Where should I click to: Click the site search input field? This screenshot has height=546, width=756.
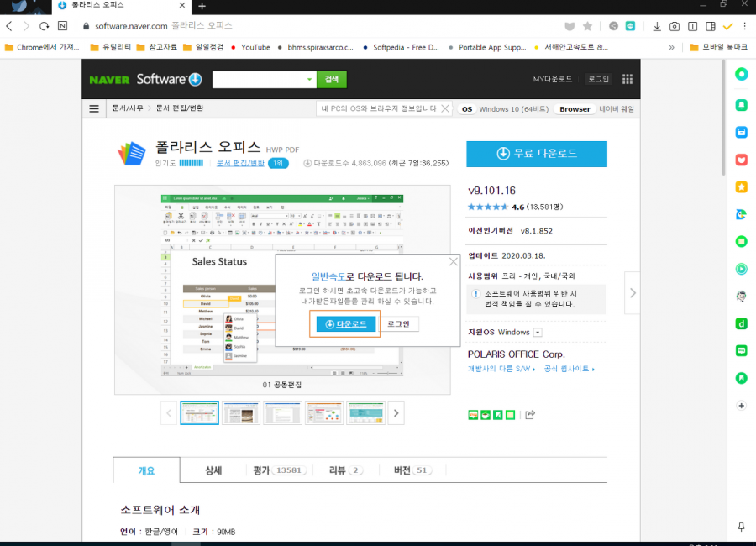click(259, 80)
